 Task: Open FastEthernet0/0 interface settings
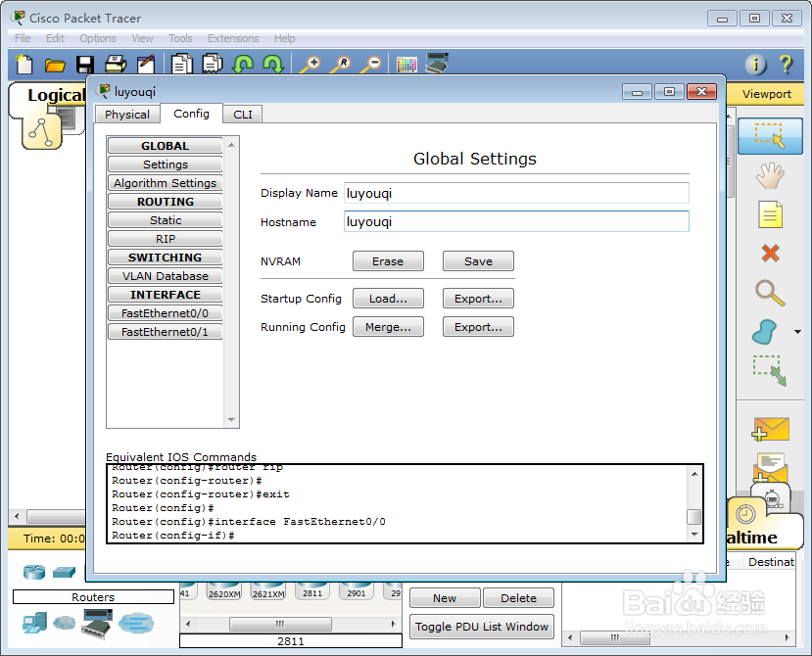coord(166,313)
